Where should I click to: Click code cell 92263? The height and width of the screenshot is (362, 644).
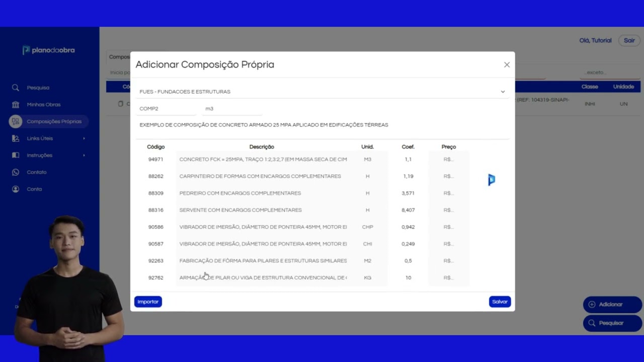click(x=156, y=261)
